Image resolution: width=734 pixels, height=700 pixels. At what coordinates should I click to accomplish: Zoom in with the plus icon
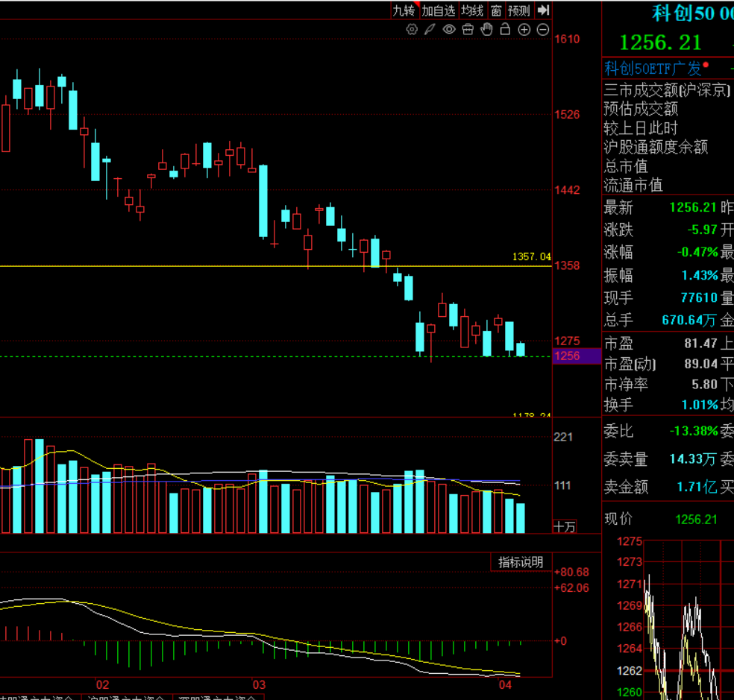[x=524, y=30]
